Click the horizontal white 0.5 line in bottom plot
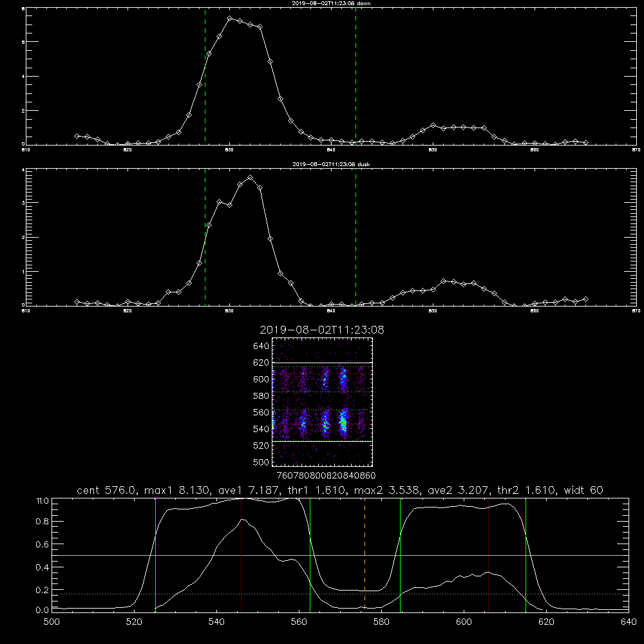The width and height of the screenshot is (644, 644). click(x=340, y=555)
